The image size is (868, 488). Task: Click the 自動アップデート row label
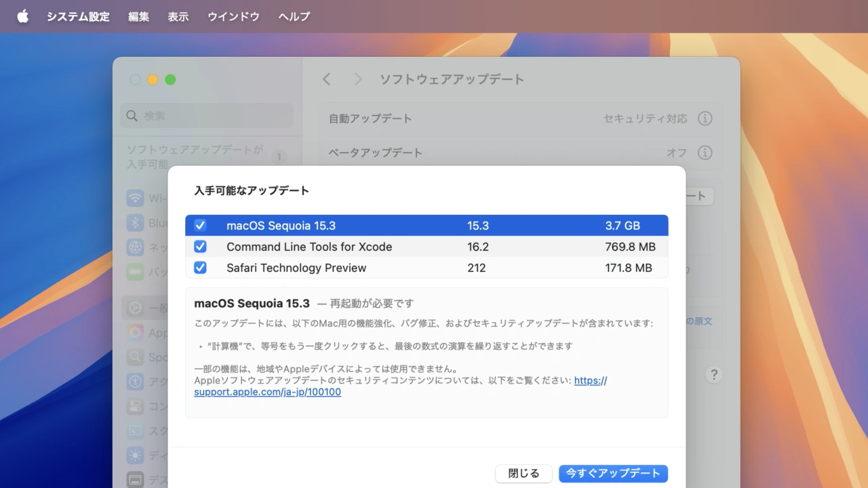(370, 119)
